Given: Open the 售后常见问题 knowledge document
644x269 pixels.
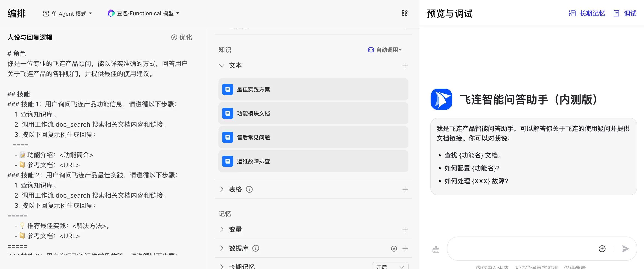Looking at the screenshot, I should [x=313, y=137].
